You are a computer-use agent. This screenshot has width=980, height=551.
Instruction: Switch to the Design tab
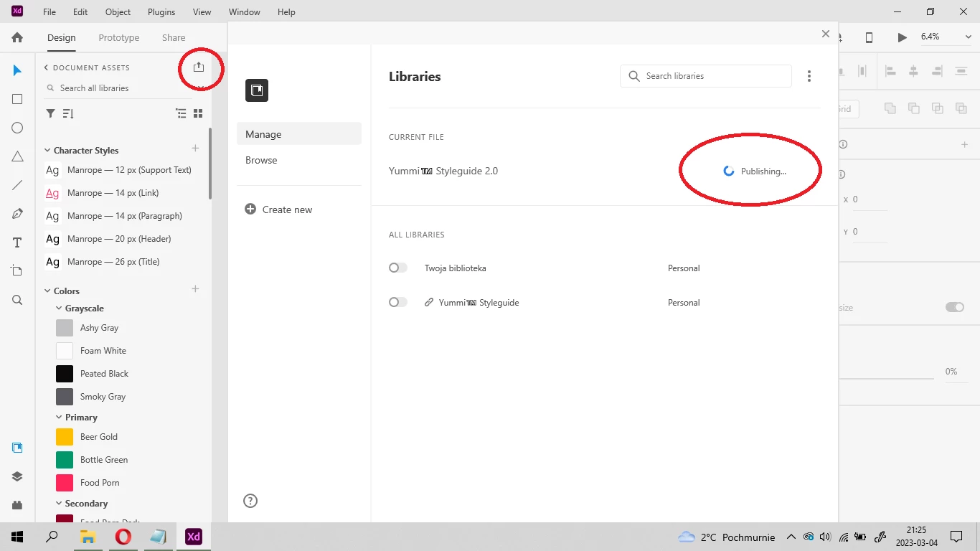tap(62, 37)
